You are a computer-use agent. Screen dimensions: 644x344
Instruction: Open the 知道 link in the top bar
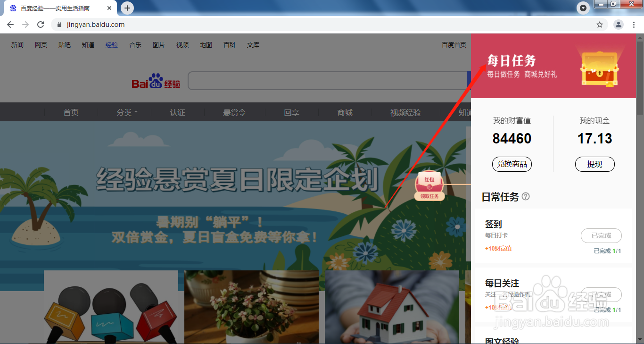point(88,45)
